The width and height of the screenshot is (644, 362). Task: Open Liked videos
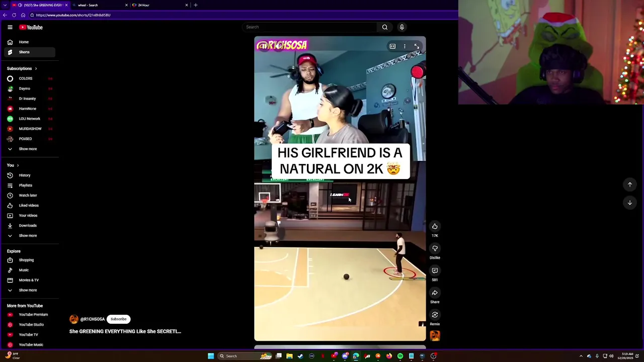(x=30, y=206)
